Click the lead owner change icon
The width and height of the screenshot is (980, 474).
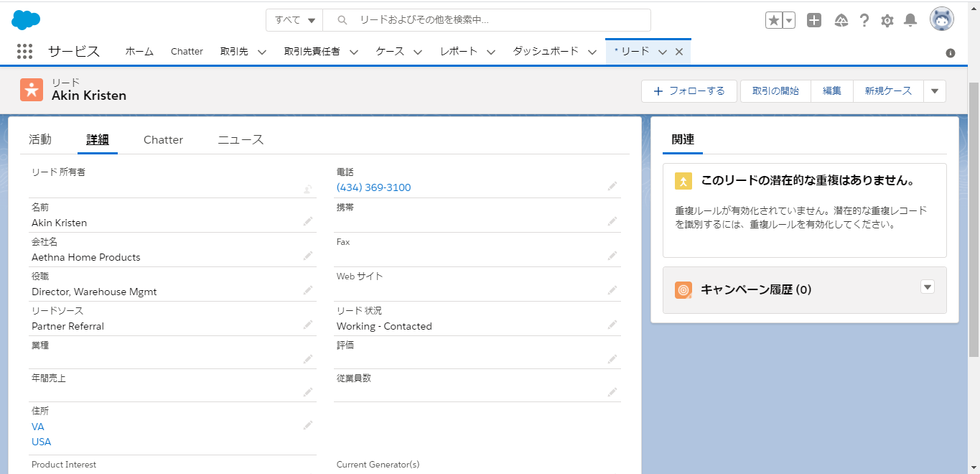pyautogui.click(x=307, y=188)
